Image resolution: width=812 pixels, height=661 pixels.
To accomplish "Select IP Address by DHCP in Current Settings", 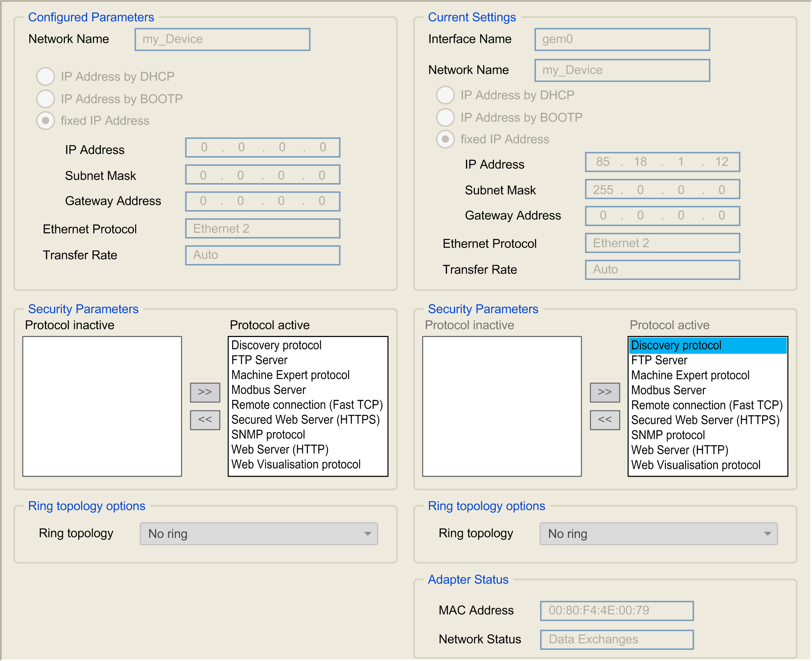I will [445, 95].
